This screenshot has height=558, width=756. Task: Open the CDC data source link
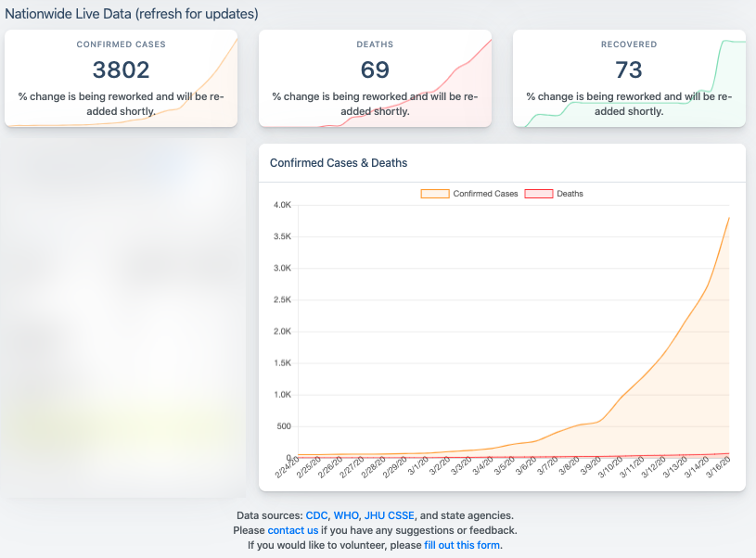[316, 515]
